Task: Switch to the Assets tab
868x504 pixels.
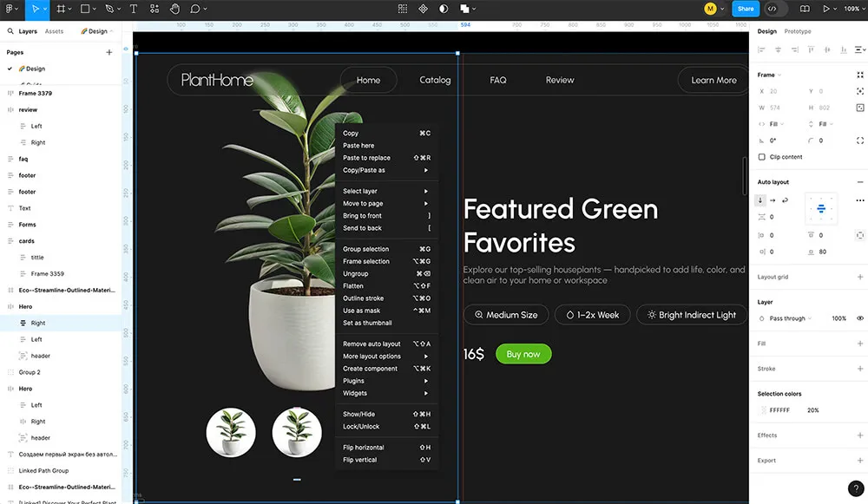Action: click(54, 31)
